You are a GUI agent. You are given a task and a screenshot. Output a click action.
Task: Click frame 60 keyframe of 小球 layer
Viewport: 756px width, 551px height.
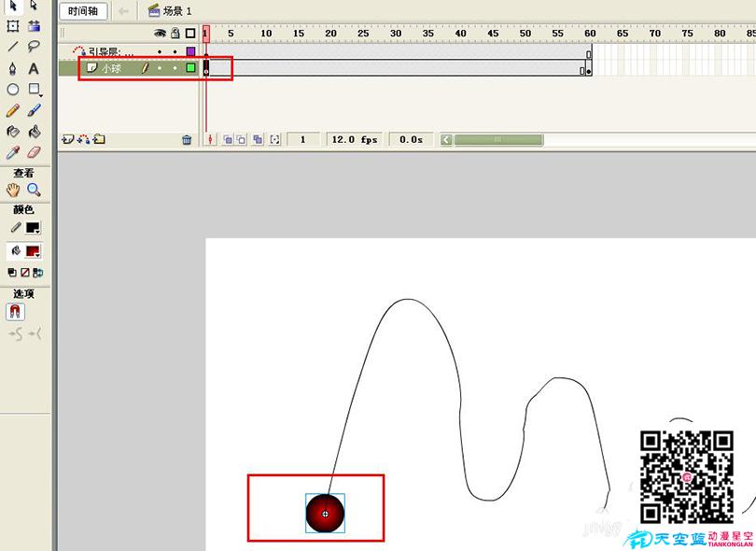pyautogui.click(x=589, y=68)
